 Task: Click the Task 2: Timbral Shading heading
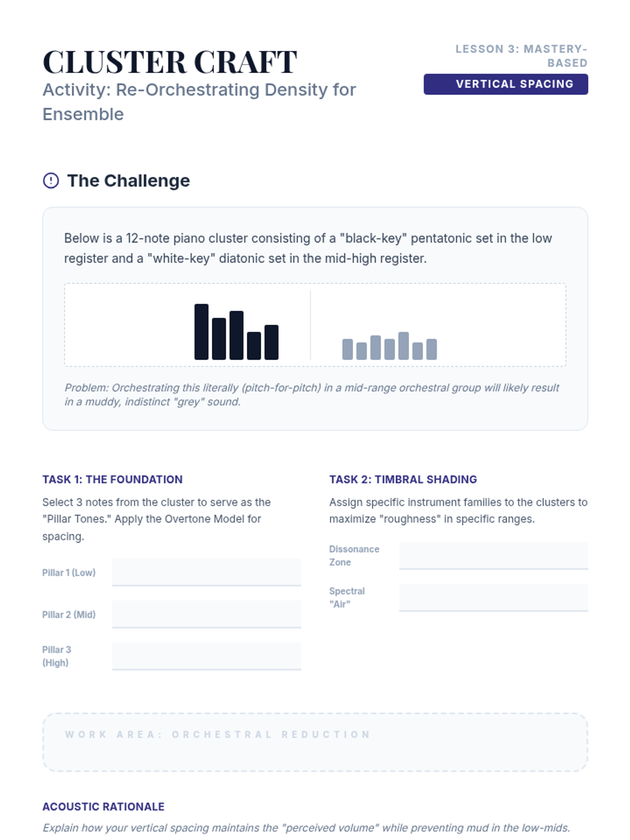tap(403, 479)
